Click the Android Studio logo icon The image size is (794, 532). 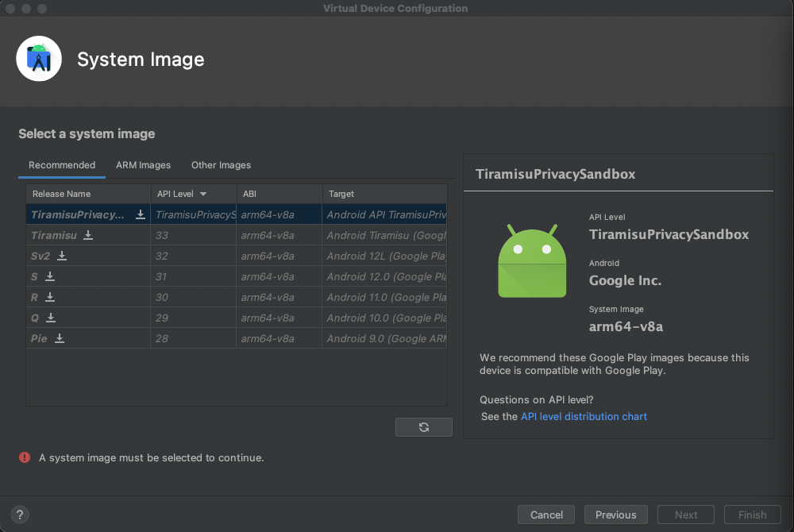[39, 59]
